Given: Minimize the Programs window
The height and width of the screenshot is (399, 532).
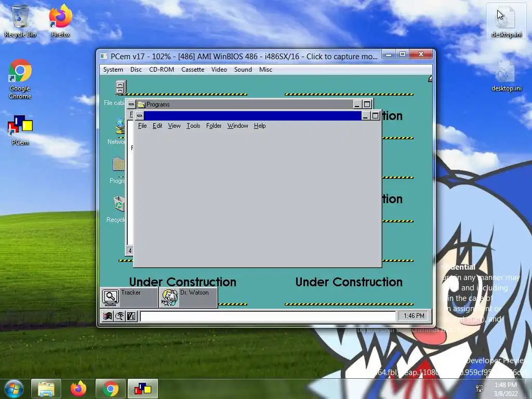Looking at the screenshot, I should (356, 104).
